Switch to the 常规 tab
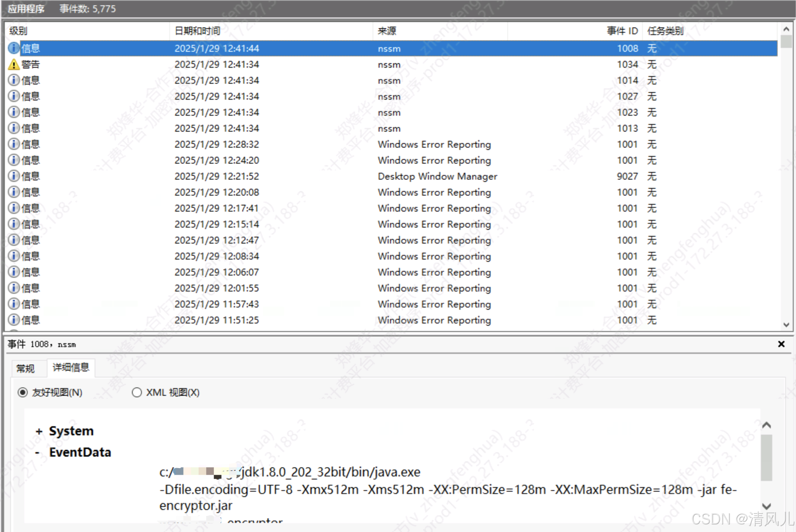Screen dimensions: 796x532 (25, 368)
